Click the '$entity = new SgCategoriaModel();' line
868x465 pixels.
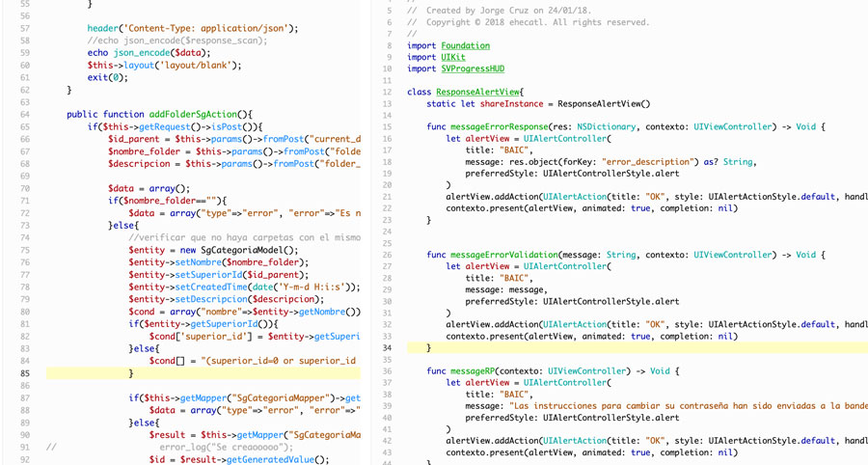point(213,250)
